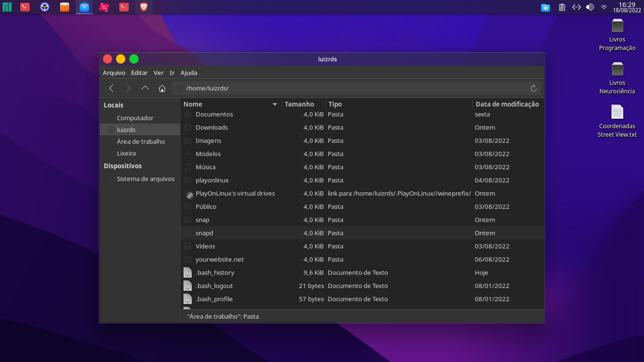Click the music note icon of Música
Screen dimensions: 644x362
click(x=188, y=167)
